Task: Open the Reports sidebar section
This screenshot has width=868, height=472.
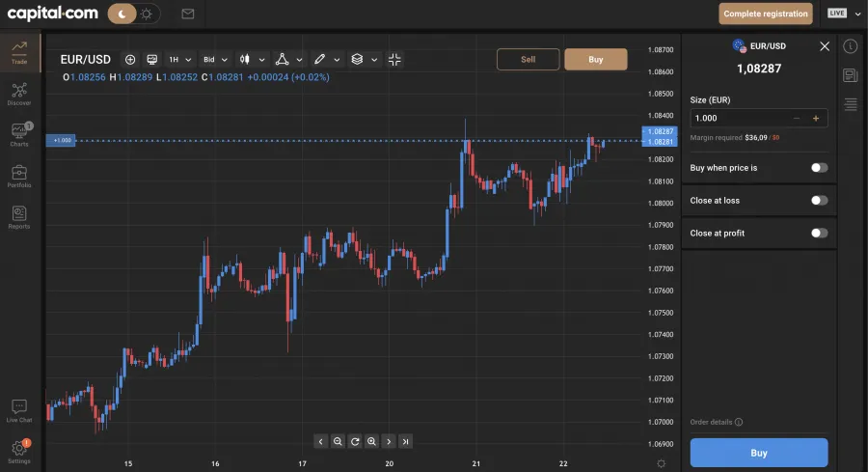Action: [19, 217]
